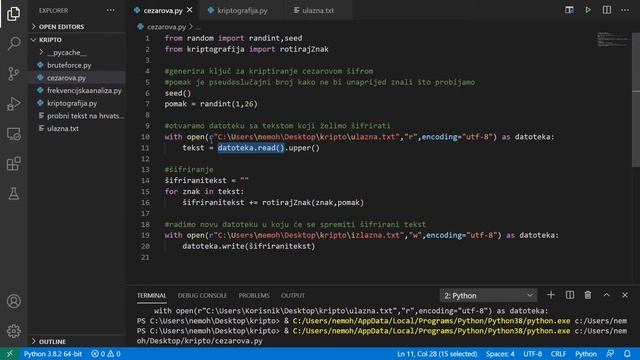Change end of line sequence CRLF
The width and height of the screenshot is (640, 360).
point(558,354)
